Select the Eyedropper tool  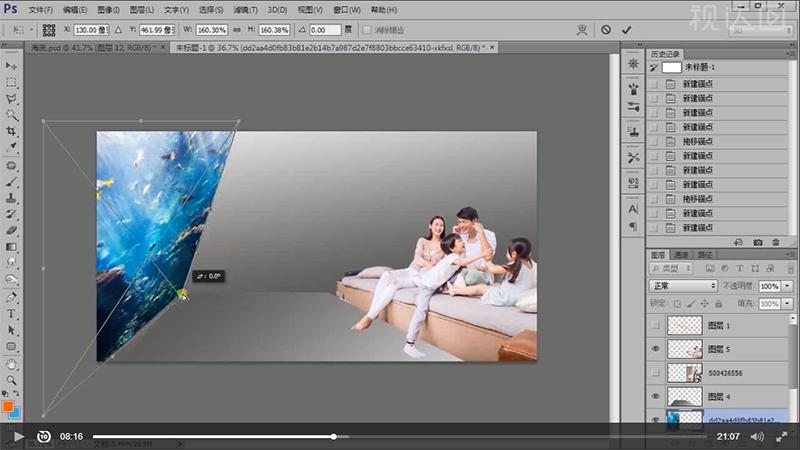tap(11, 147)
